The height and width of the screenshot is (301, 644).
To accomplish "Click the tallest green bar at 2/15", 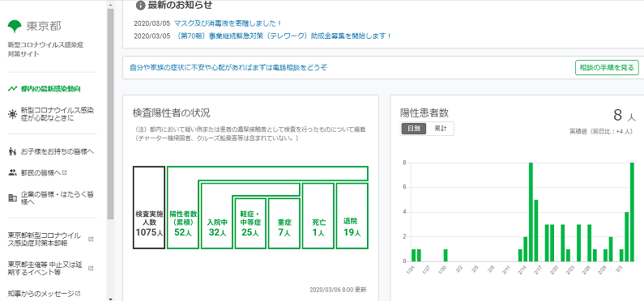I will click(x=531, y=212).
